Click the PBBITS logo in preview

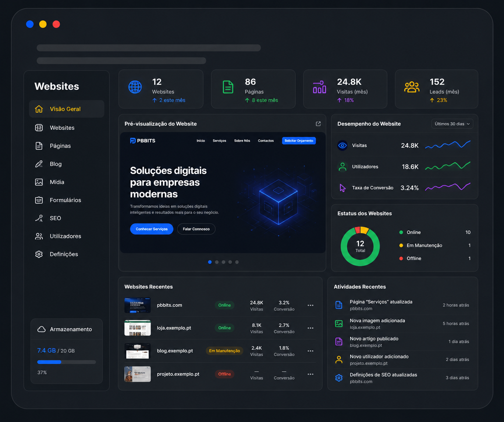(143, 141)
